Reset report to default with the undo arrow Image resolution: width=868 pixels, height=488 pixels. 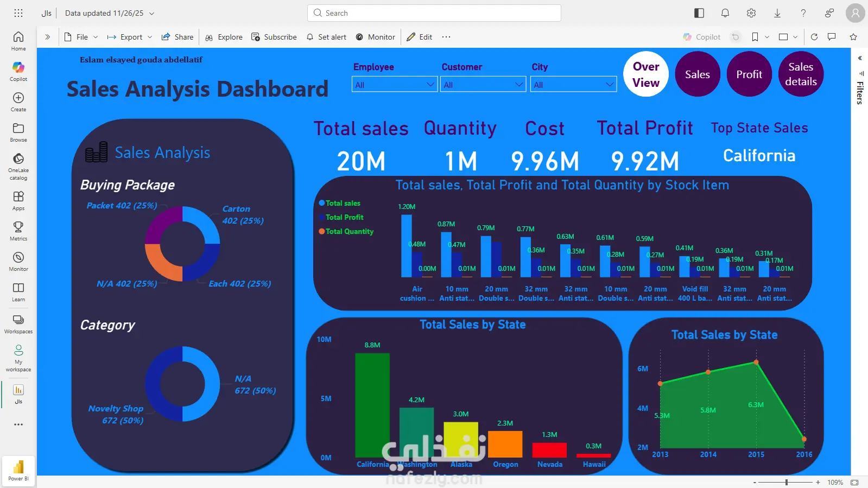[x=736, y=37]
